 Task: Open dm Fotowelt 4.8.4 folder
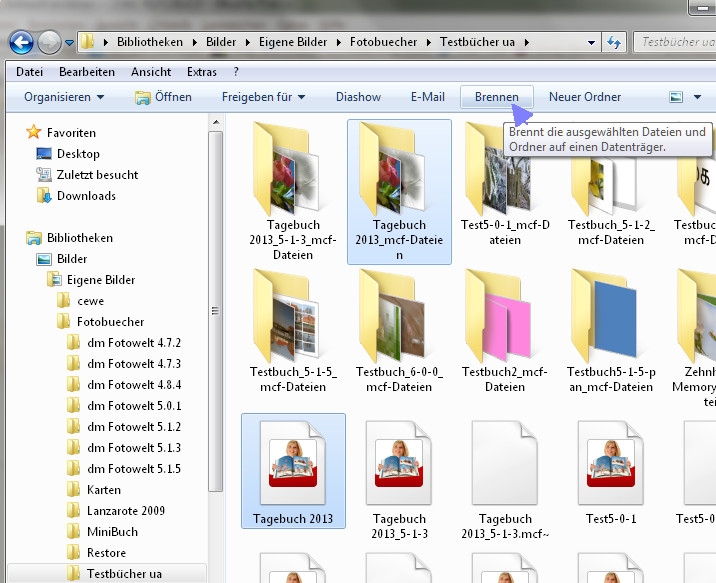coord(123,384)
